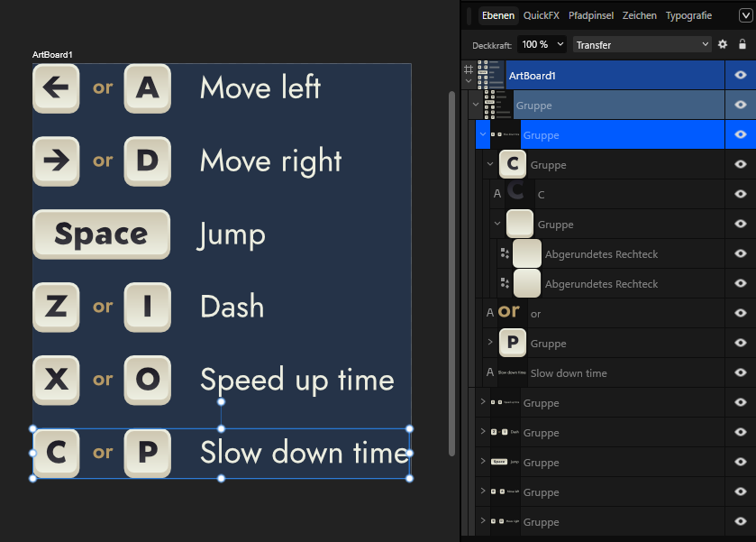Toggle visibility of the 'or' text layer

741,313
